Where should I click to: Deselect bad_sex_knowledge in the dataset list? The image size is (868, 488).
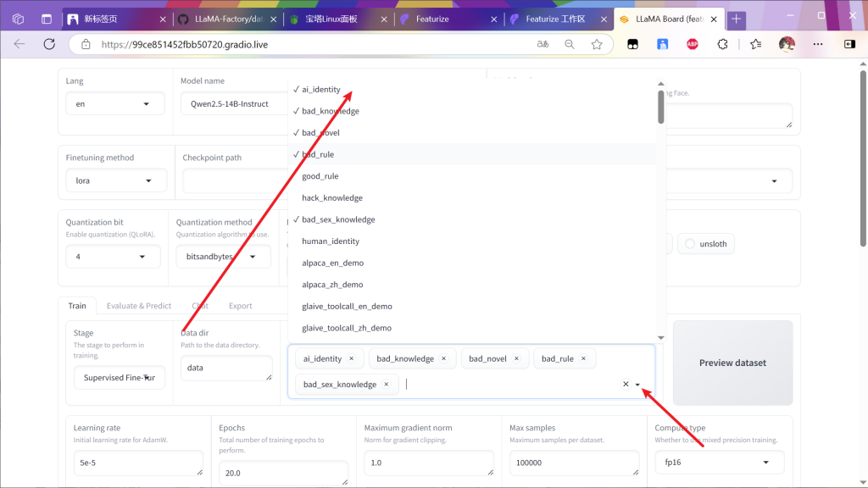click(471, 219)
